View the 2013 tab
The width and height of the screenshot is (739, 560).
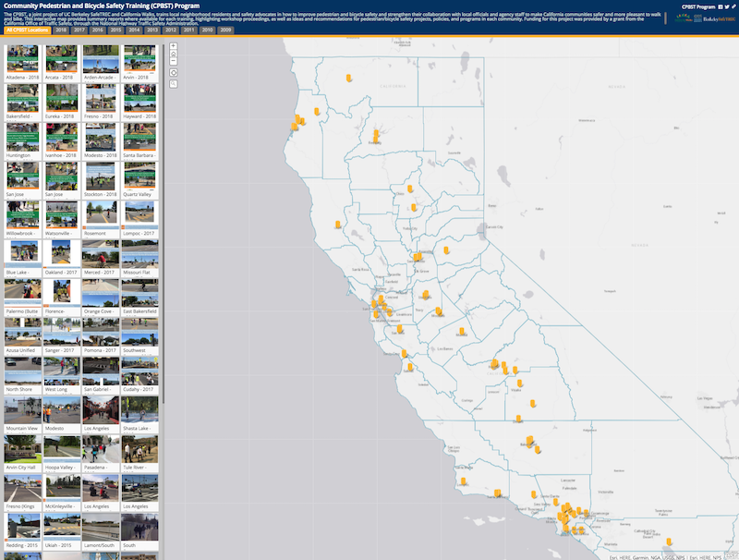point(152,30)
